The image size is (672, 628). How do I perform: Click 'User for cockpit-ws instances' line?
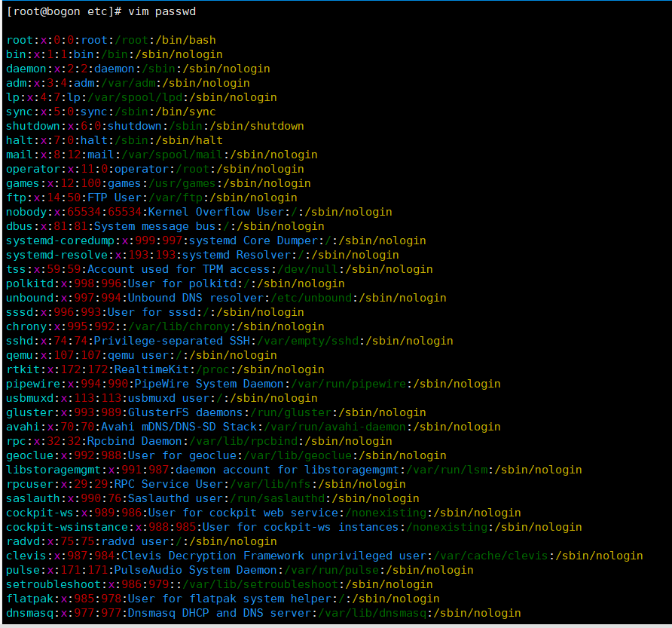coord(294,527)
